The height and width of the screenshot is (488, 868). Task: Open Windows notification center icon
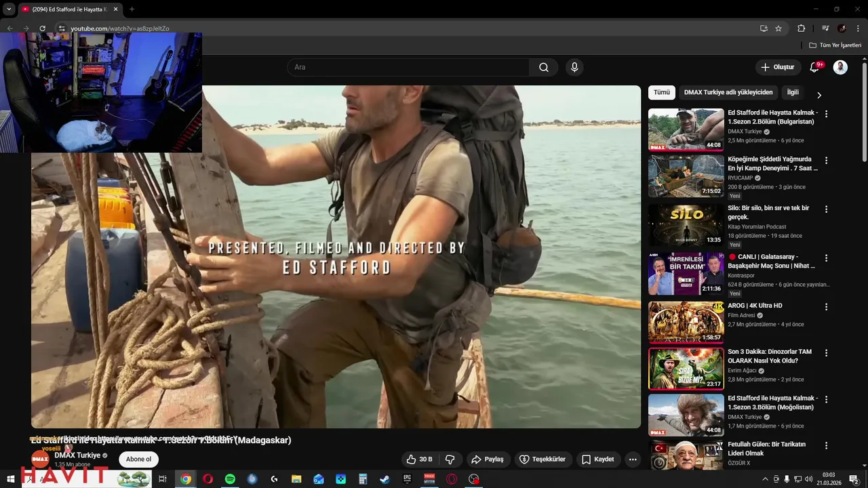[x=854, y=479]
